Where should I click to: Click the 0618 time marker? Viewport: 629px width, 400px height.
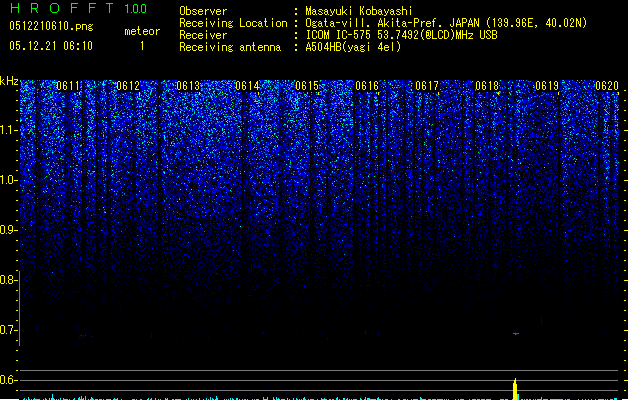(487, 86)
